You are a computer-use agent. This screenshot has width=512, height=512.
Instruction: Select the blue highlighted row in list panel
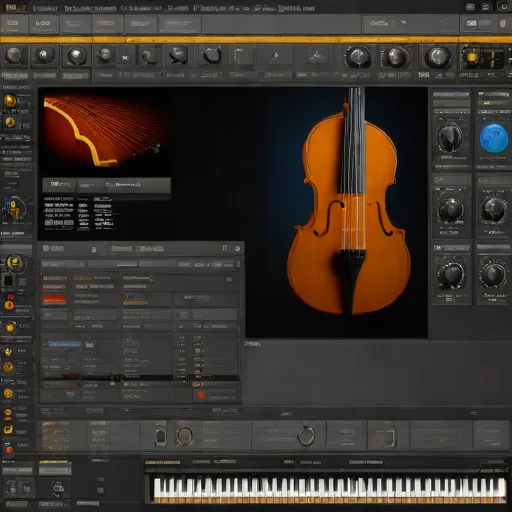pos(64,344)
